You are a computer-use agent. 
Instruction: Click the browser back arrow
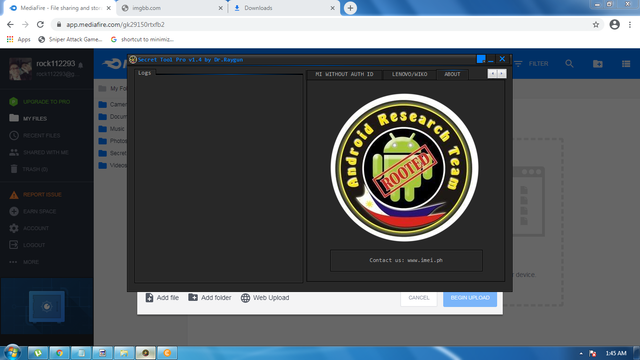[10, 24]
